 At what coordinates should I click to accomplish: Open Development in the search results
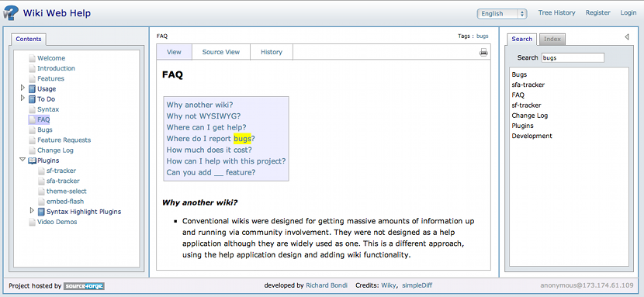531,136
